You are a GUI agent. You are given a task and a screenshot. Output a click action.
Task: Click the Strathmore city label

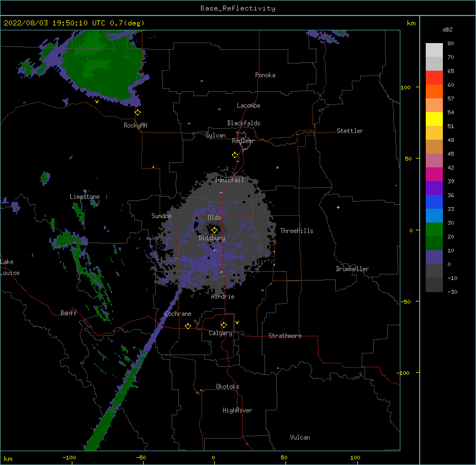pyautogui.click(x=285, y=336)
